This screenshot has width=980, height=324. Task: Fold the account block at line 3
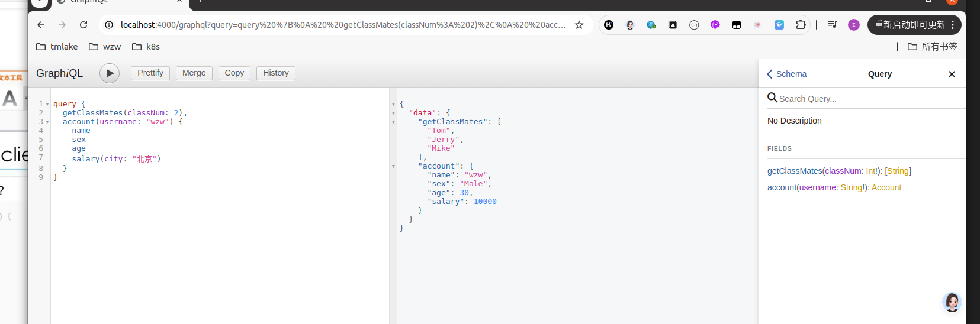point(47,122)
